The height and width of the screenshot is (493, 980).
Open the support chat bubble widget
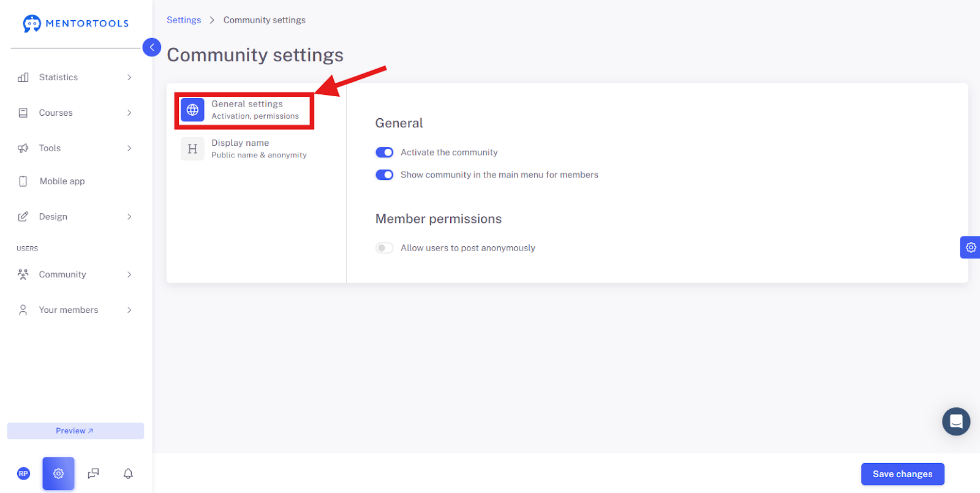(x=956, y=421)
